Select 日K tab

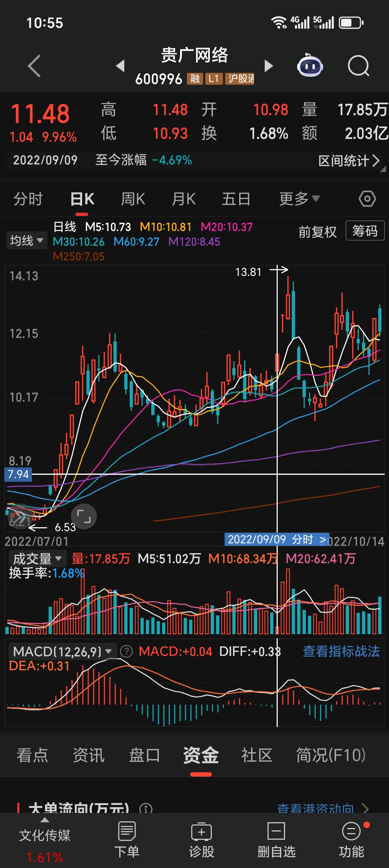[82, 199]
